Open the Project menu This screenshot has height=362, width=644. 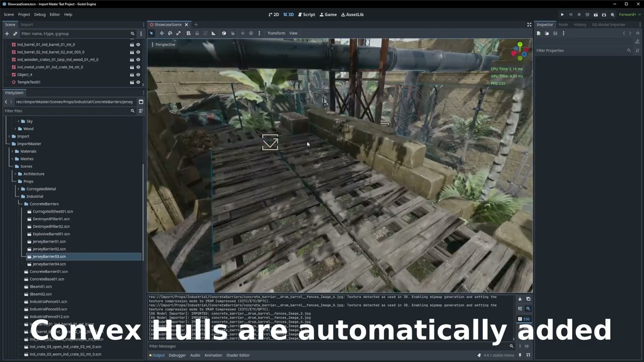[x=24, y=15]
